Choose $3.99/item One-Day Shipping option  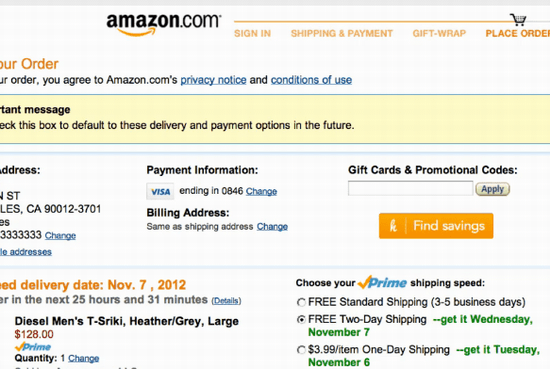(301, 350)
